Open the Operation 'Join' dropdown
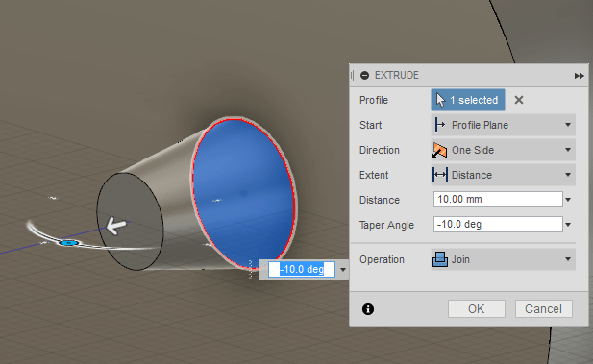This screenshot has width=593, height=364. click(x=503, y=259)
